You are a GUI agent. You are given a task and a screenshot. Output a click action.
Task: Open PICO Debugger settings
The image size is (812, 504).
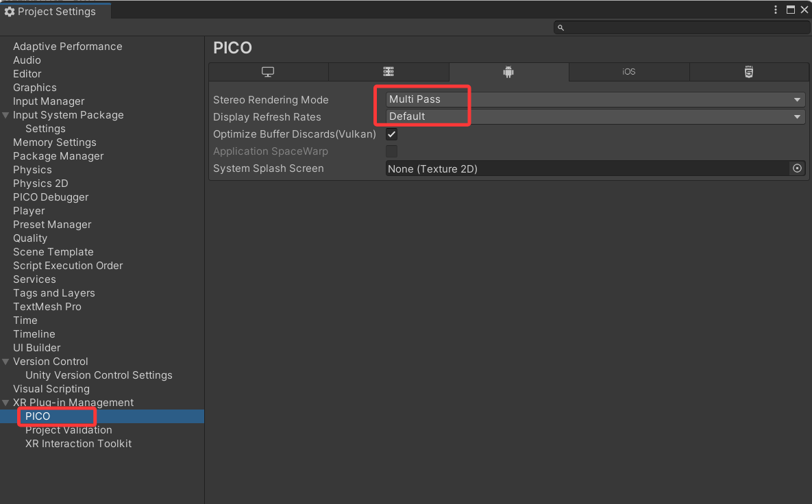pos(51,197)
